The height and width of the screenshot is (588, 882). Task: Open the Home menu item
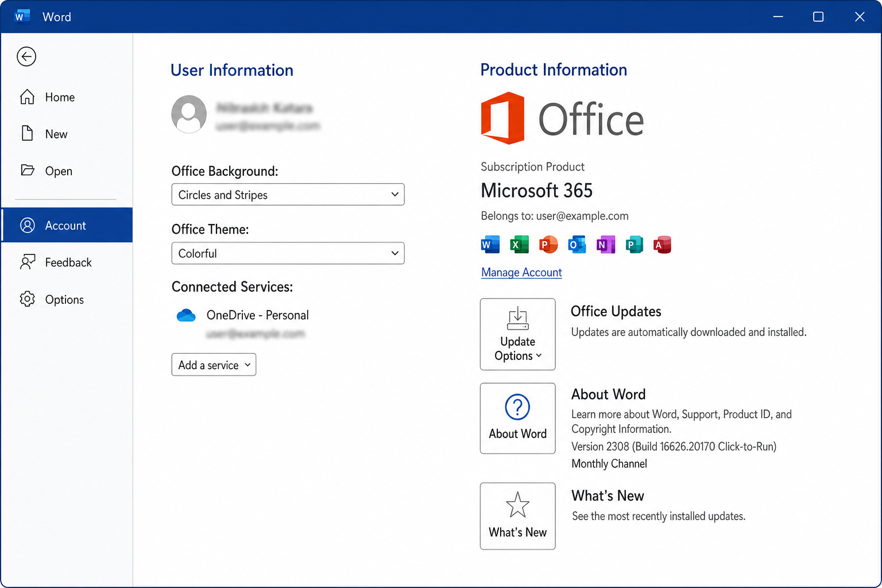click(67, 97)
